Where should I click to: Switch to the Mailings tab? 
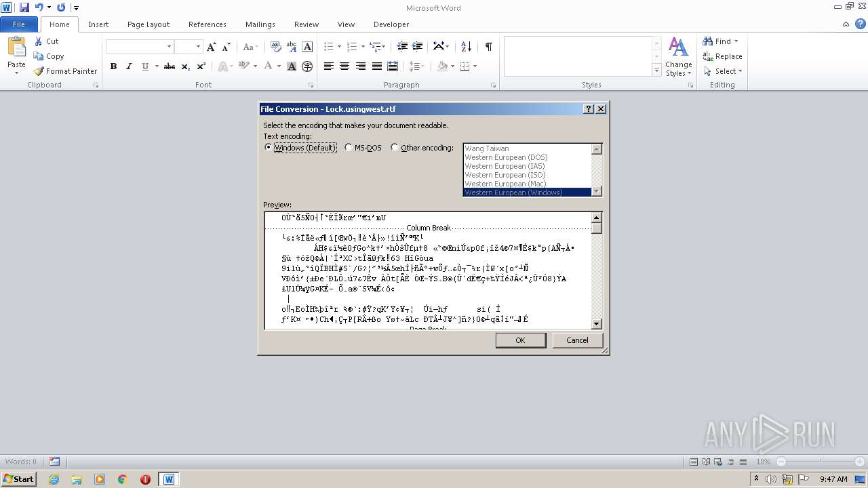tap(260, 24)
